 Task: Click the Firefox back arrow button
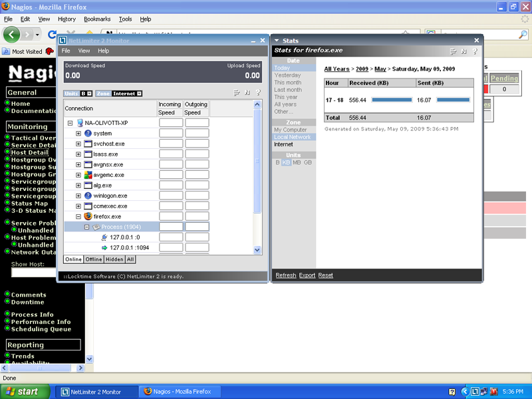coord(11,35)
